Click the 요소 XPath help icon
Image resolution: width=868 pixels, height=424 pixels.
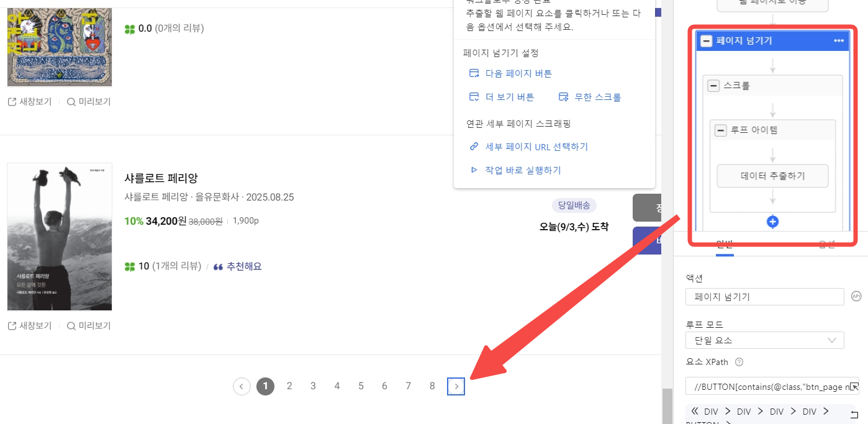739,363
